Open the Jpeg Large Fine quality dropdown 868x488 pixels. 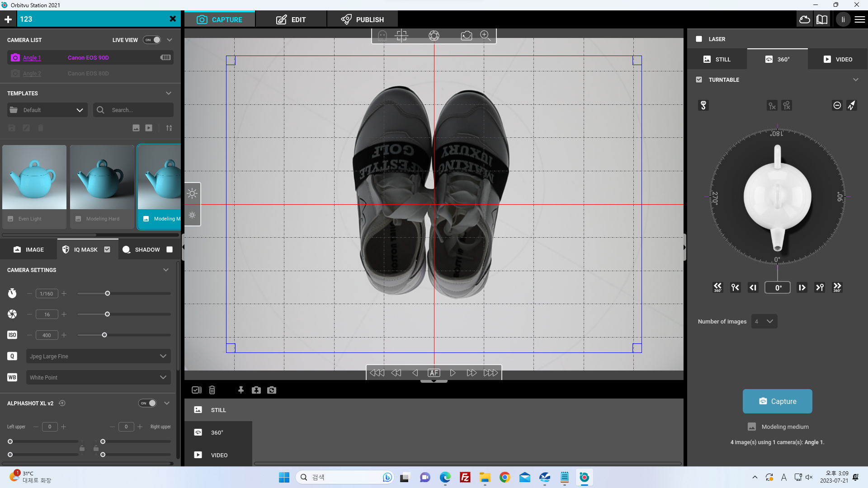[99, 356]
